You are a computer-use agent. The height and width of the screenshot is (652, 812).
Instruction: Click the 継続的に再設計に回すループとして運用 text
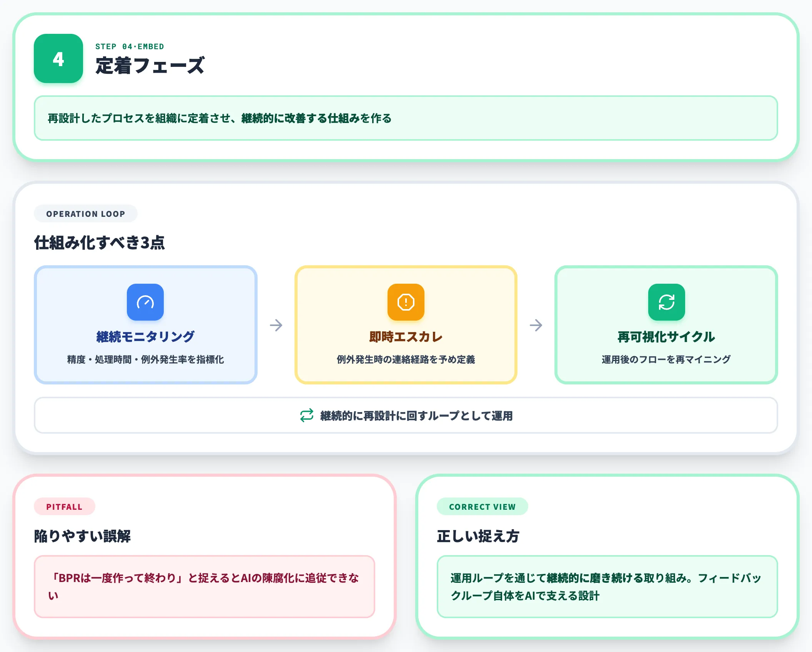point(416,416)
